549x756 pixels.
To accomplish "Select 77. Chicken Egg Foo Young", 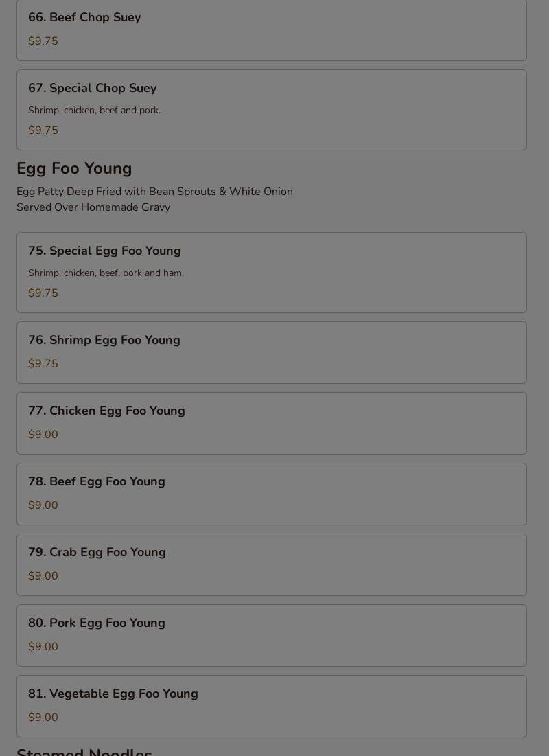I will (x=271, y=424).
